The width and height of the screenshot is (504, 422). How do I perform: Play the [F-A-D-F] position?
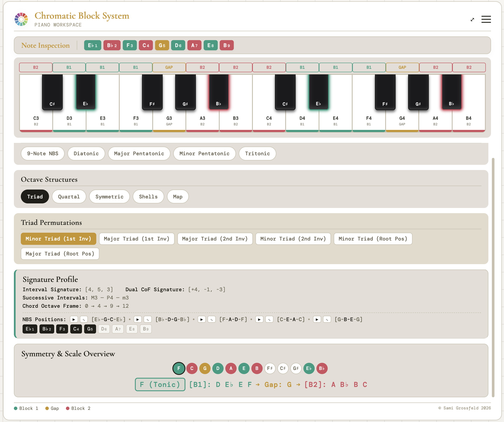(x=202, y=319)
